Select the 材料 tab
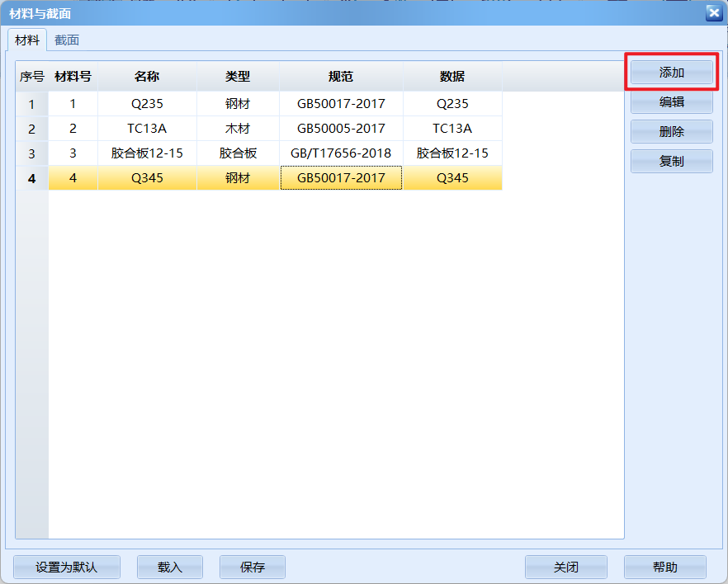Screen dimensions: 728x584 [x=27, y=40]
